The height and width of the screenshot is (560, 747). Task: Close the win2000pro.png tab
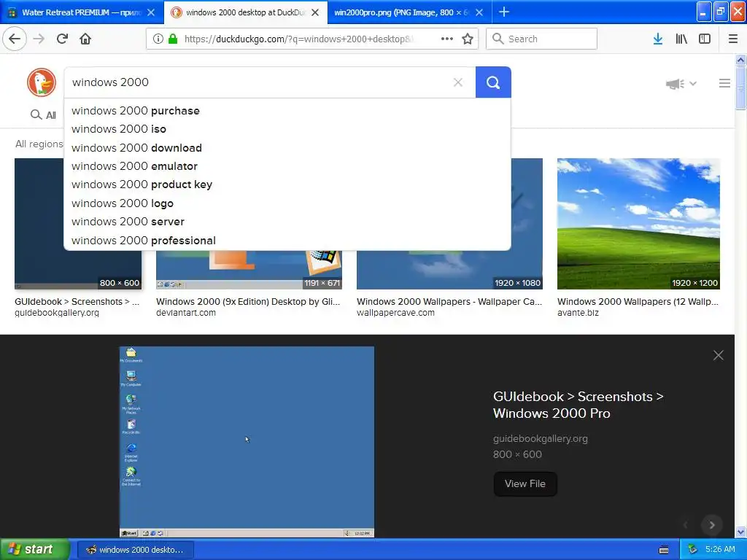[479, 12]
